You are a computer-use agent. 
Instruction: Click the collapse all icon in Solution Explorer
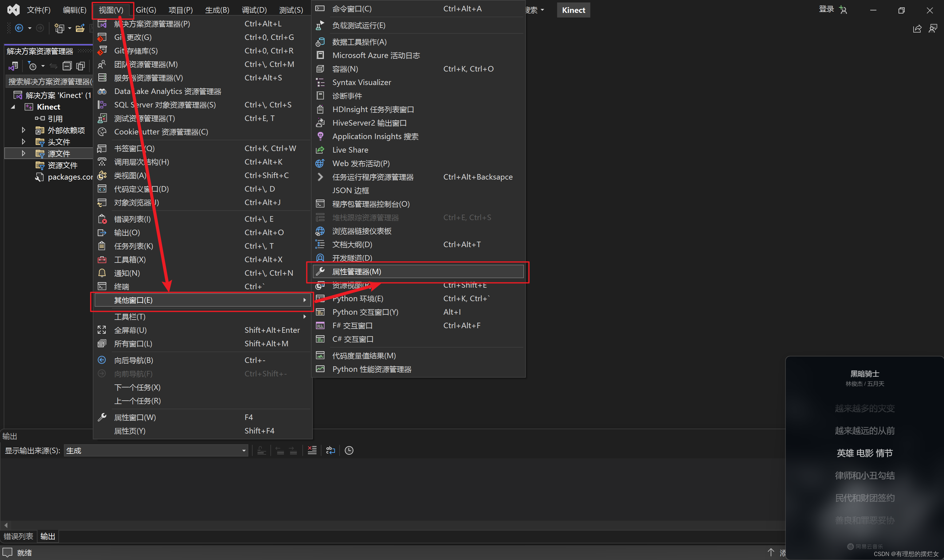pyautogui.click(x=67, y=66)
